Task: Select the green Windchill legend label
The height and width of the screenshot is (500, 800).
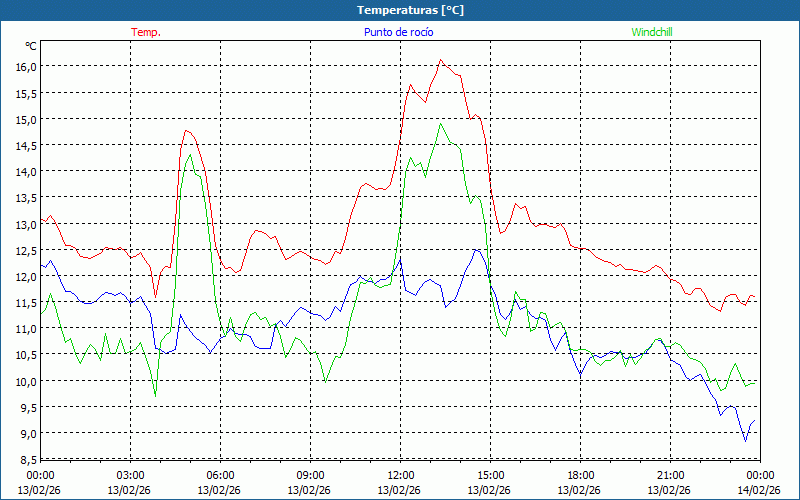Action: pyautogui.click(x=652, y=32)
